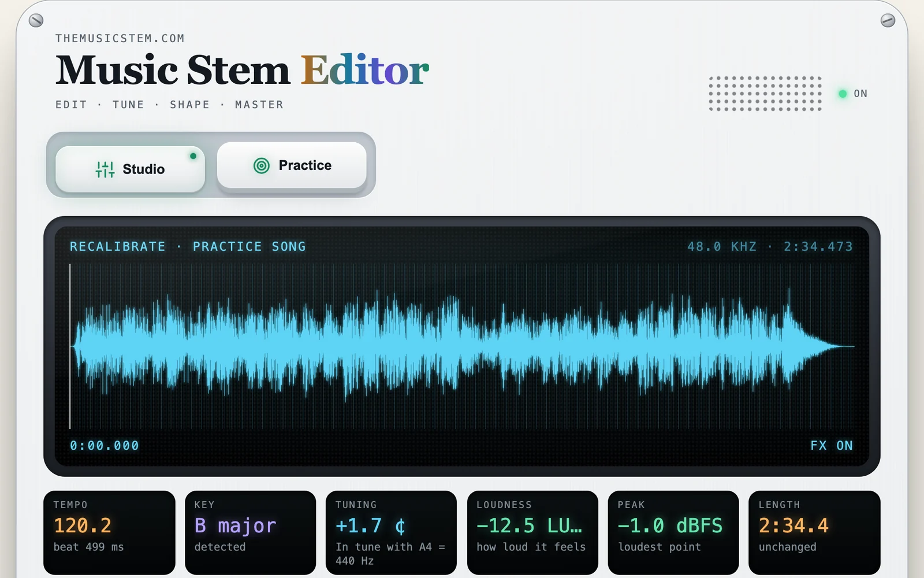Open the Tuning +1.7 ¢ card

coord(392,533)
